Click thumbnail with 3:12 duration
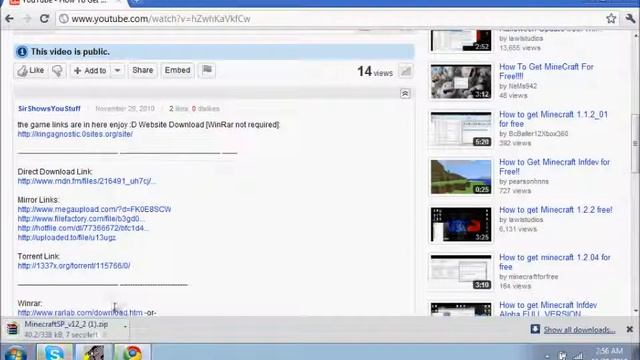 pyautogui.click(x=461, y=81)
